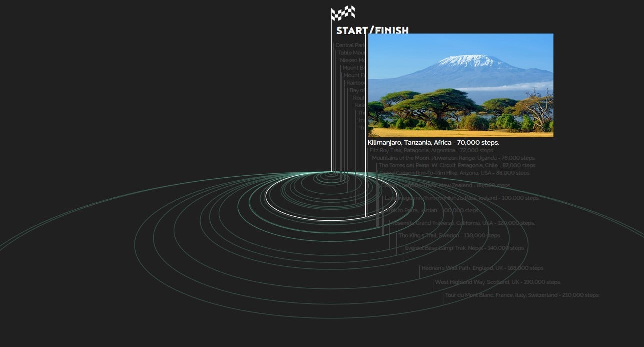Click West Highland Way, Scotland label

[497, 282]
